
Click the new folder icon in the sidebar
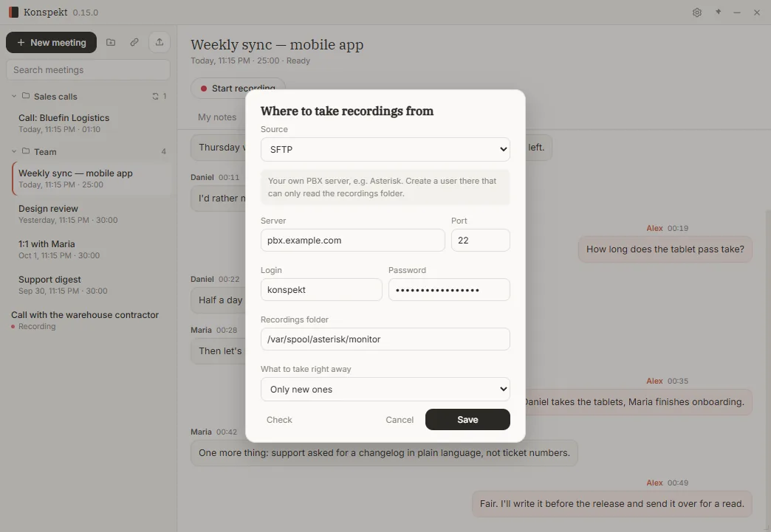pyautogui.click(x=111, y=42)
